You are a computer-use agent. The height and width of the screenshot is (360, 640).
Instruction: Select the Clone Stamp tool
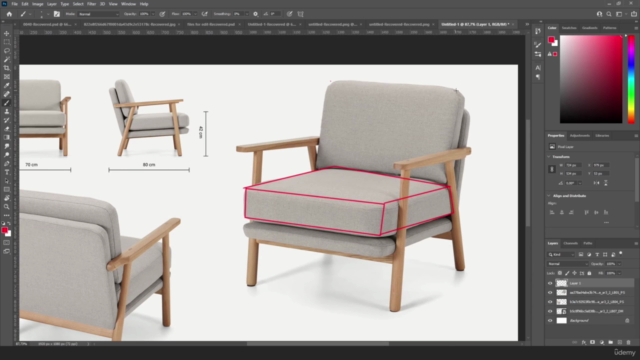7,111
